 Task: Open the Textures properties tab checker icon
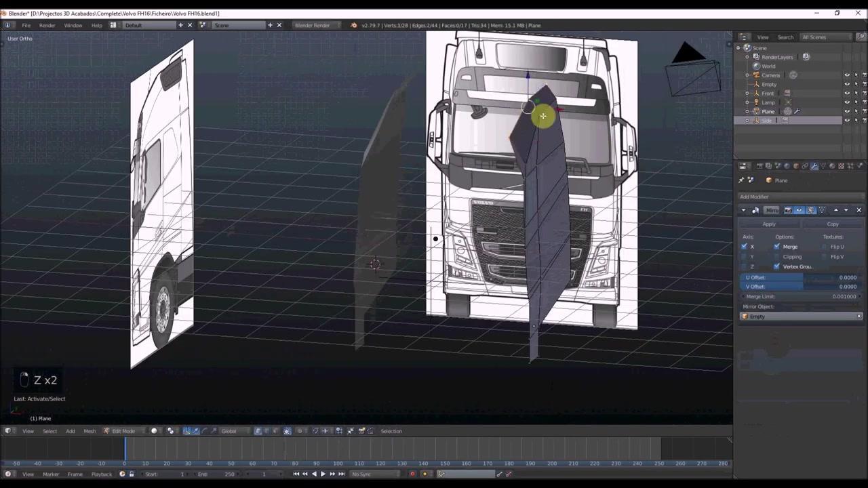(x=841, y=165)
